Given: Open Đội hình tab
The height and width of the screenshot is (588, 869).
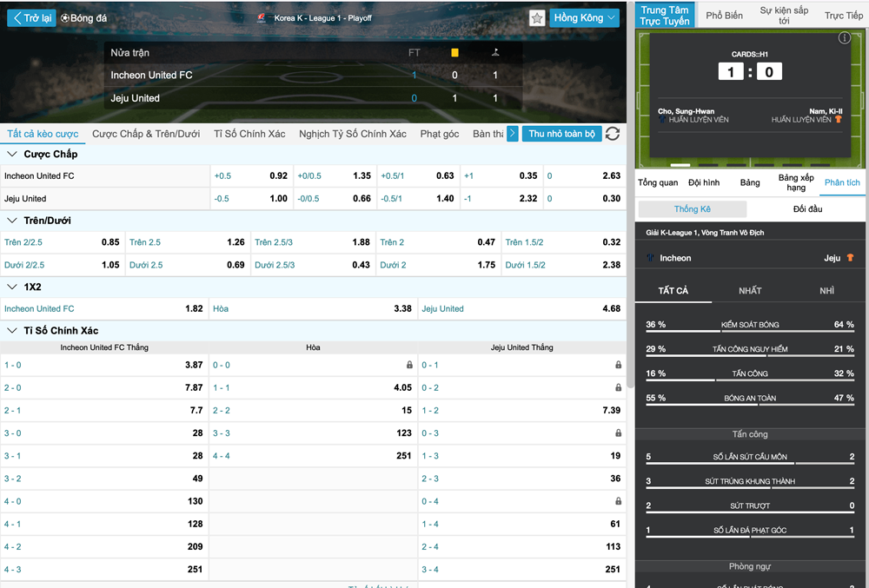Looking at the screenshot, I should click(x=704, y=182).
